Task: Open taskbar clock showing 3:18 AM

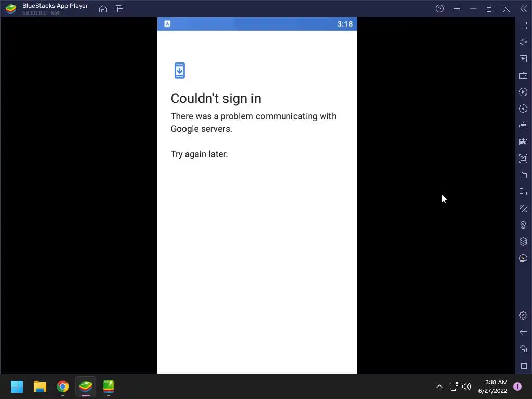Action: tap(493, 387)
